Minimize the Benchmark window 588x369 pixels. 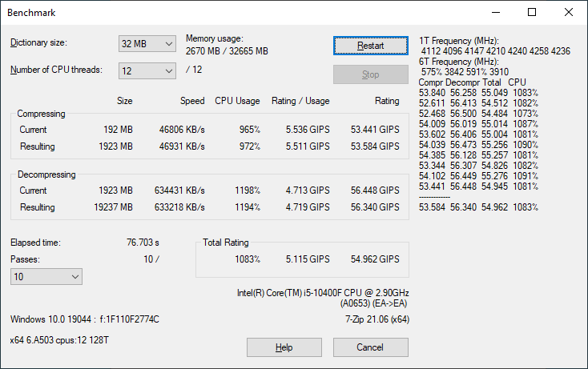point(495,13)
